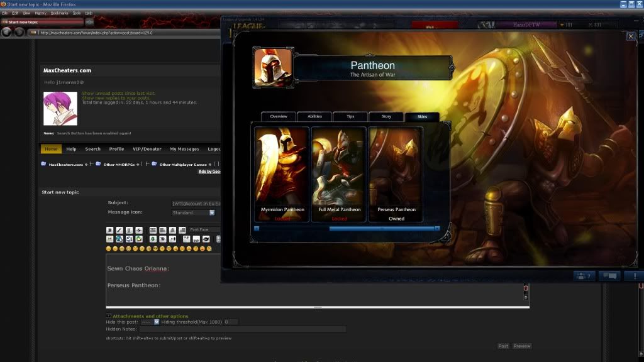Apply italic formatting in the post editor

[120, 229]
